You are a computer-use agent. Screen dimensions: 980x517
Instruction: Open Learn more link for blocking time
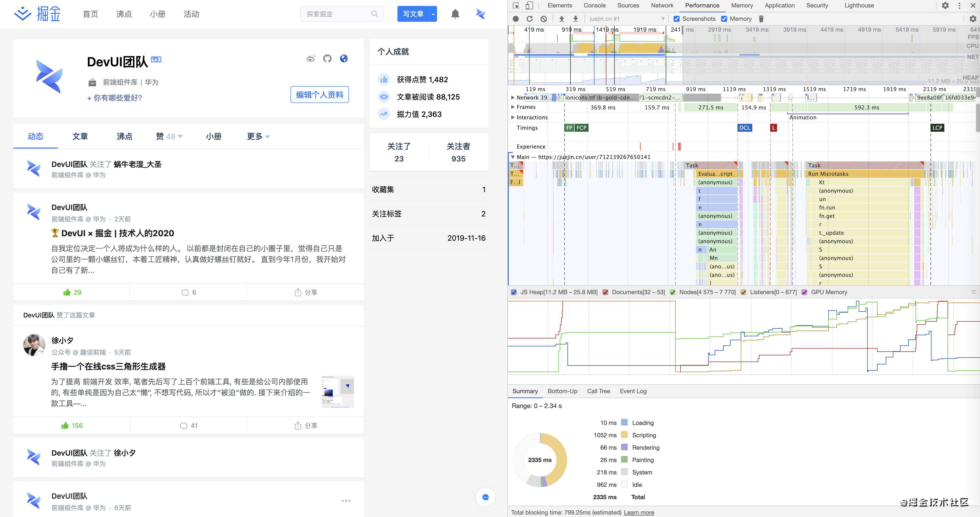click(x=639, y=513)
